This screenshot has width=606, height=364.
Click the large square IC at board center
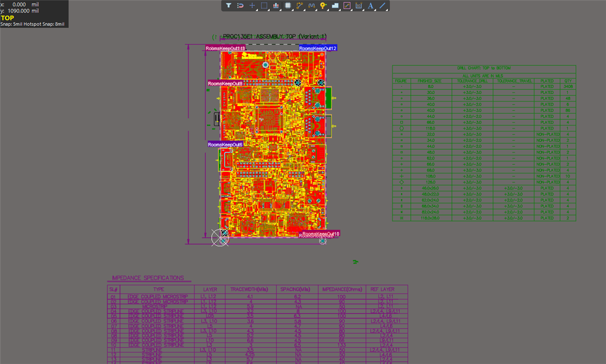tap(268, 119)
